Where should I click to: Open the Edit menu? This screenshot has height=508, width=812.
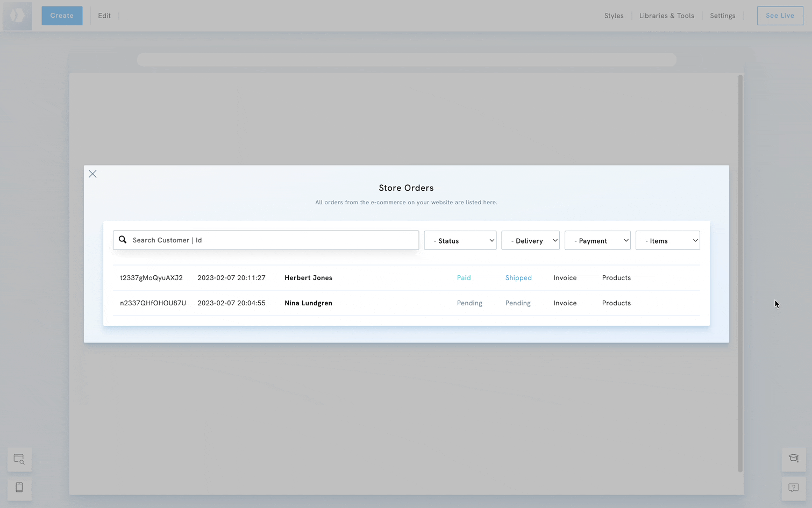click(104, 16)
